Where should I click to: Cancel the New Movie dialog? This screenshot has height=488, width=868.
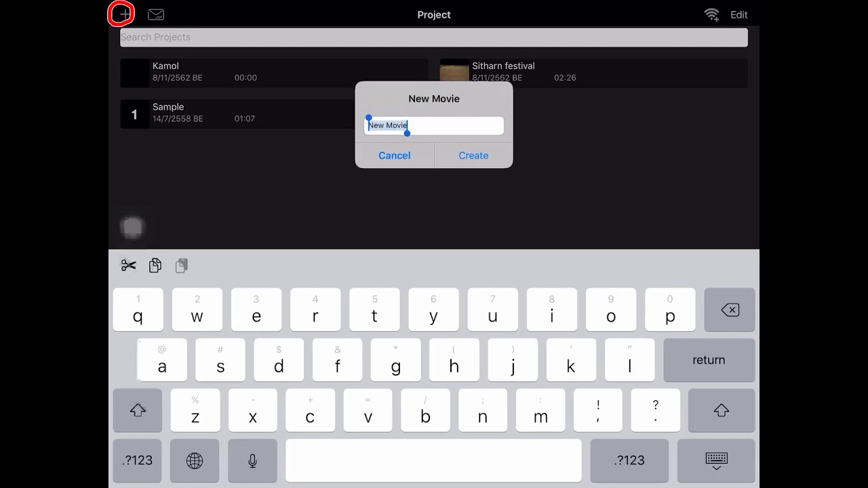pos(395,155)
